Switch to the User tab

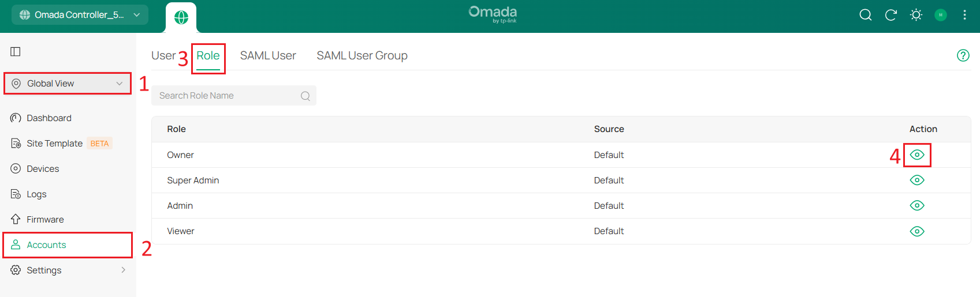[x=163, y=55]
